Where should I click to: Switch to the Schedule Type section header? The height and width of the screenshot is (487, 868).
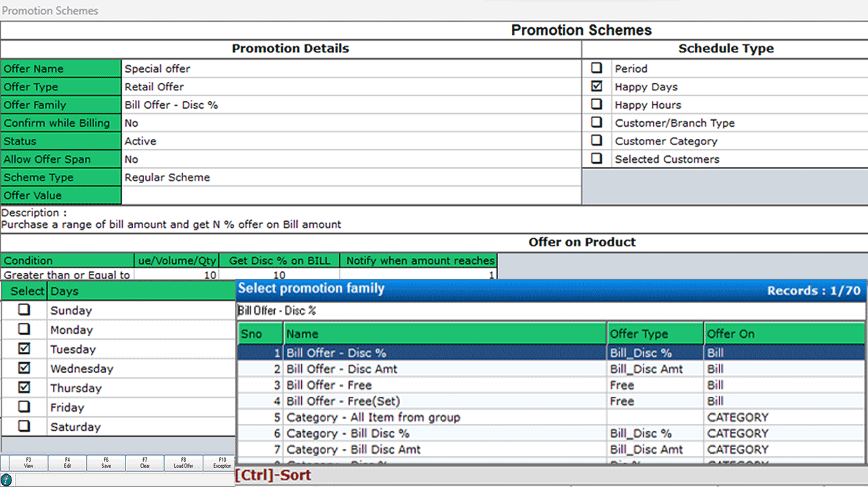pyautogui.click(x=726, y=48)
